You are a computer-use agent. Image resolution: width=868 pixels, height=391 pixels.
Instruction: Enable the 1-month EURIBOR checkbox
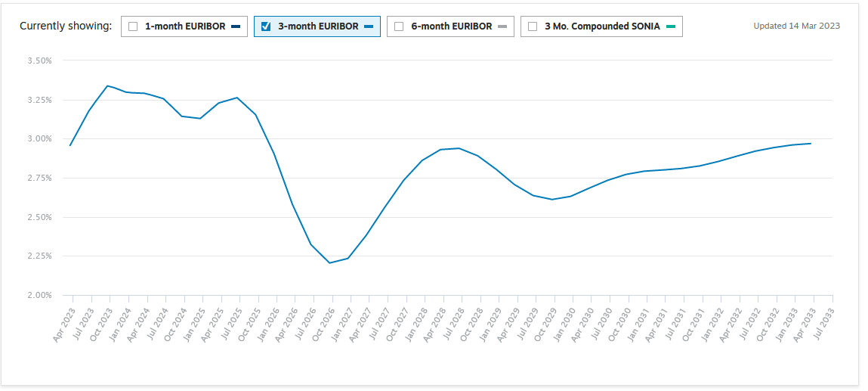click(x=133, y=26)
